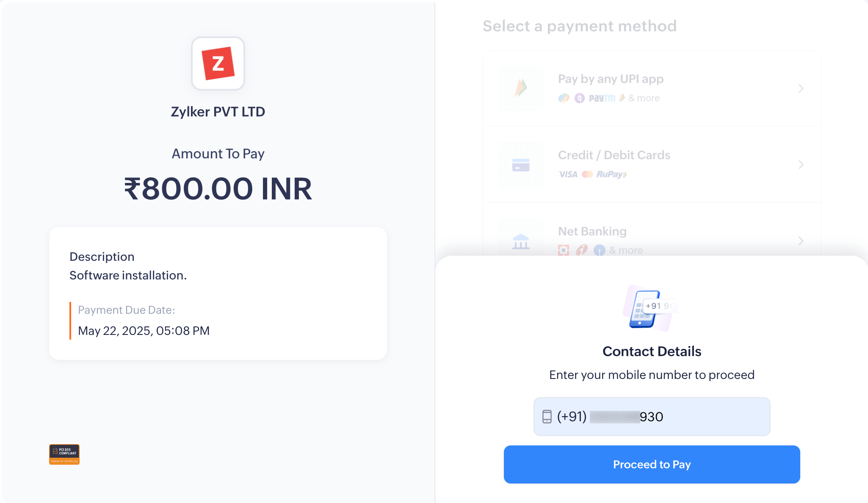Click the phone icon in the mobile field
Image resolution: width=868 pixels, height=503 pixels.
pos(547,417)
